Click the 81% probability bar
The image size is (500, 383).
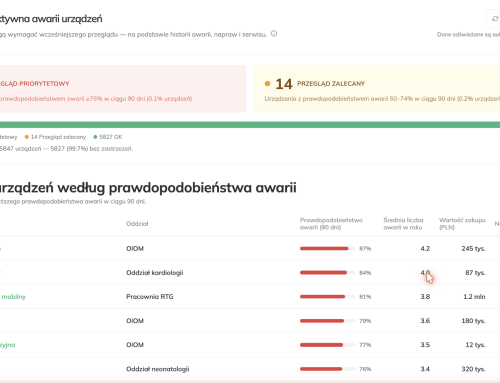tap(327, 297)
